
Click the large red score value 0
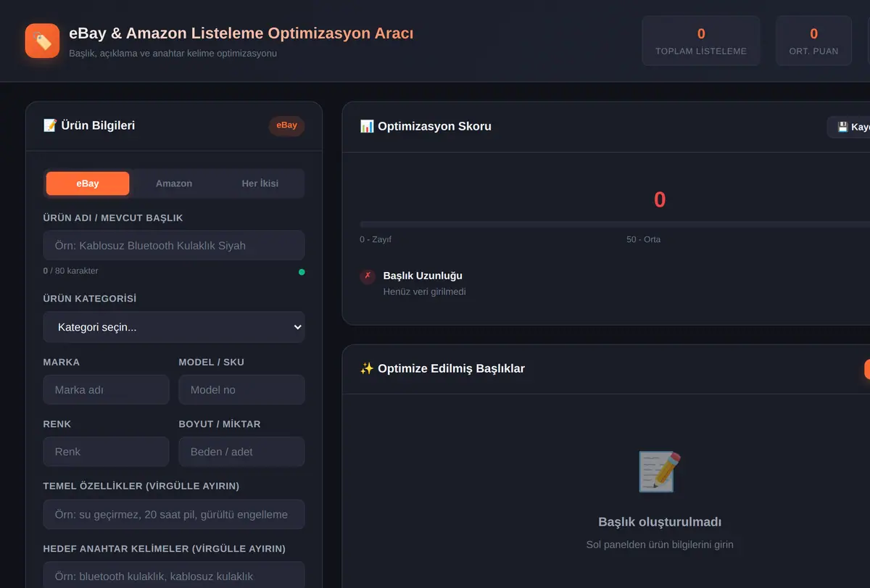coord(660,199)
